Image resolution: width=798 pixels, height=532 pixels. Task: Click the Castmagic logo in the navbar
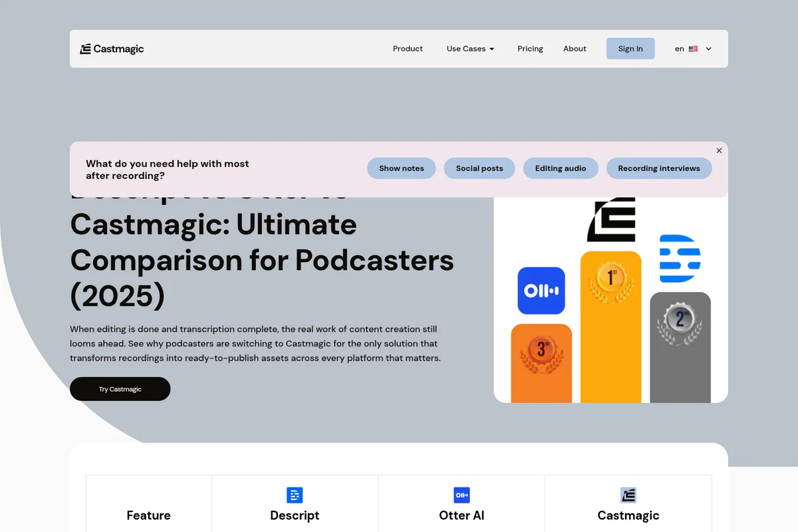(x=112, y=48)
